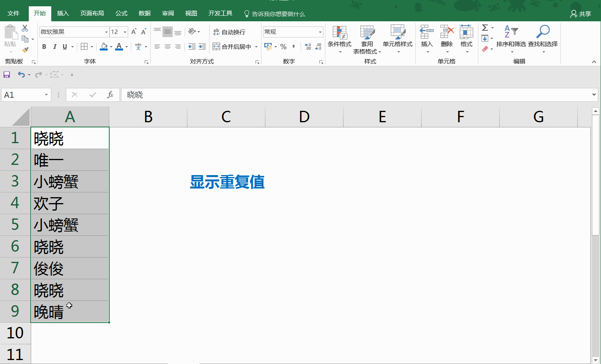Open 排序和筛选 (Sort & Filter)

coord(511,38)
